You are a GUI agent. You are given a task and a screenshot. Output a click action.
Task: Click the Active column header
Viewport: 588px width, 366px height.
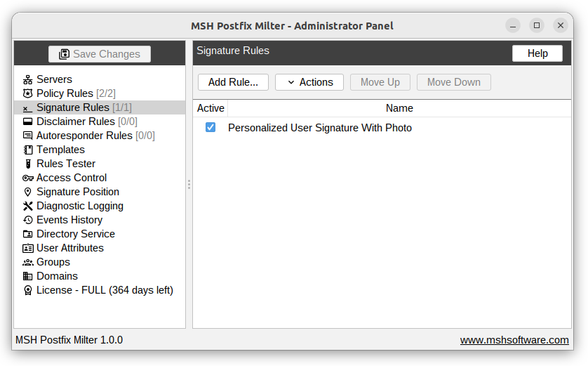tap(211, 108)
